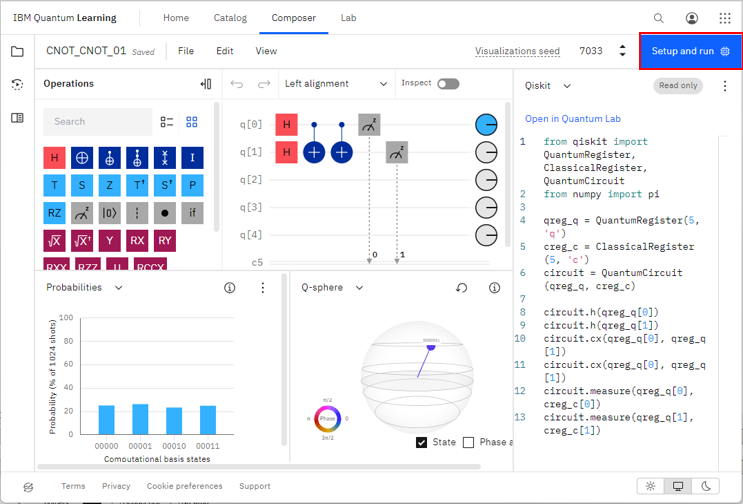Open in Quantum Lab link

pos(572,119)
